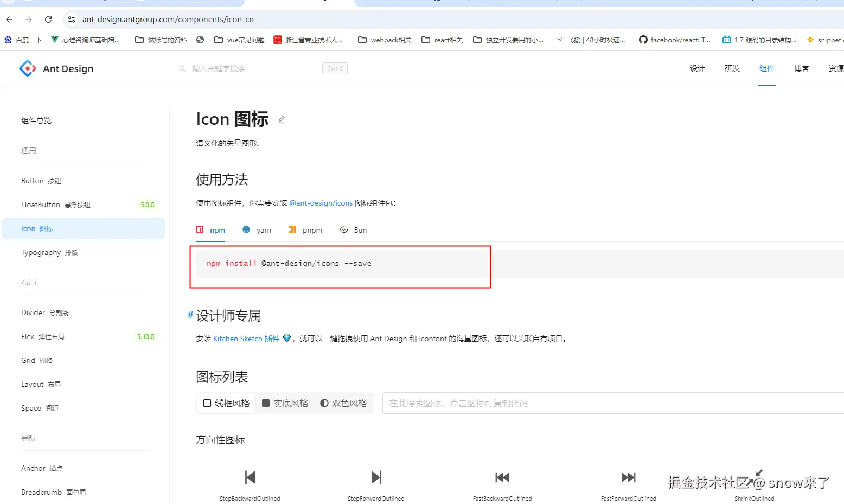The width and height of the screenshot is (844, 504).
Task: Click the edit pencil icon beside Icon title
Action: click(x=282, y=119)
